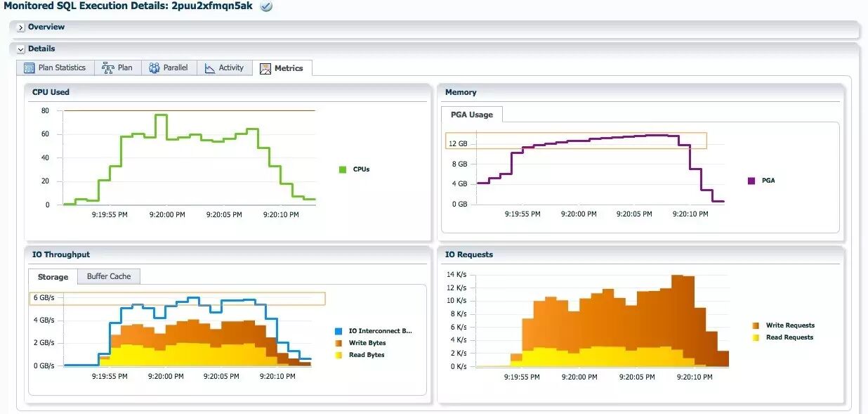Image resolution: width=868 pixels, height=414 pixels.
Task: Open the Plan Statistics tab
Action: (55, 67)
